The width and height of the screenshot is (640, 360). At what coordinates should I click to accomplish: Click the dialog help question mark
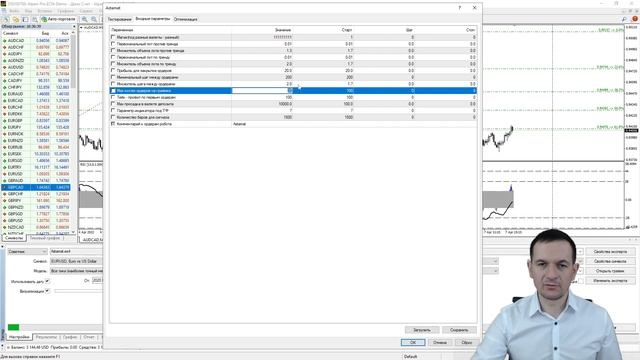point(460,8)
